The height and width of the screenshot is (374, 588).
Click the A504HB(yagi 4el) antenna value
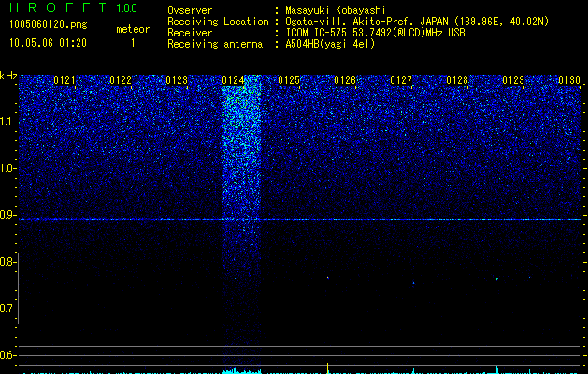click(330, 44)
